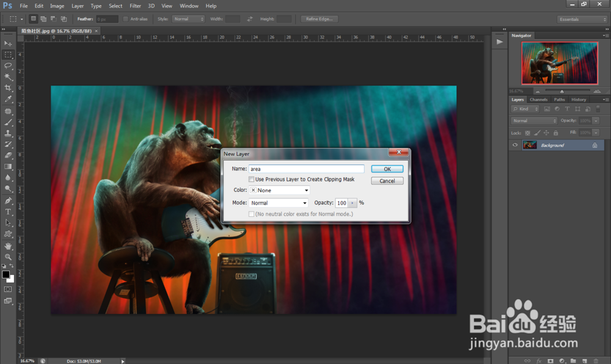The height and width of the screenshot is (364, 611).
Task: Open the layer blend mode Normal dropdown
Action: point(534,121)
